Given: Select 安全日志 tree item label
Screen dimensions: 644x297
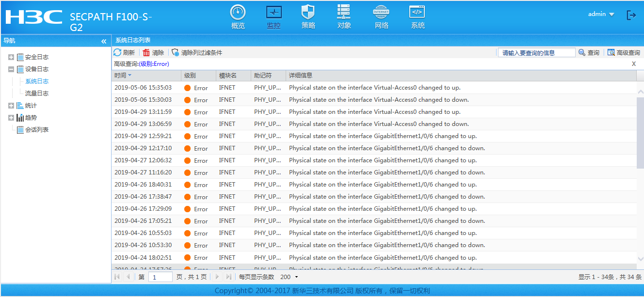Looking at the screenshot, I should pos(37,57).
